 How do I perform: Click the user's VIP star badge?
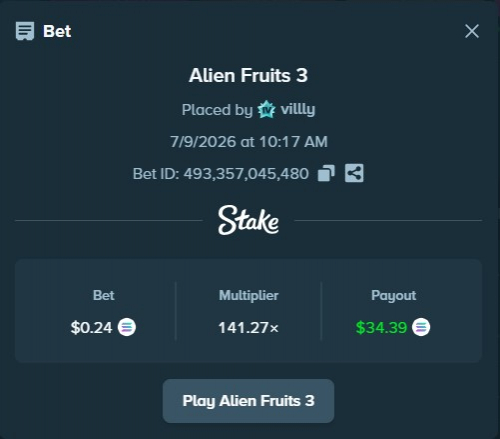(266, 109)
